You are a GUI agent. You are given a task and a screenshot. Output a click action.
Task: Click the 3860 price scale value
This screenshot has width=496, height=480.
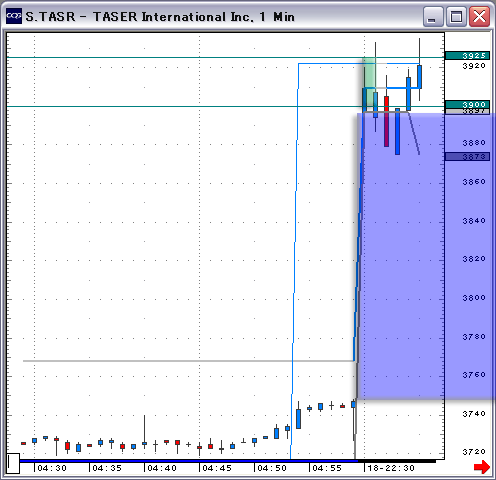click(474, 182)
